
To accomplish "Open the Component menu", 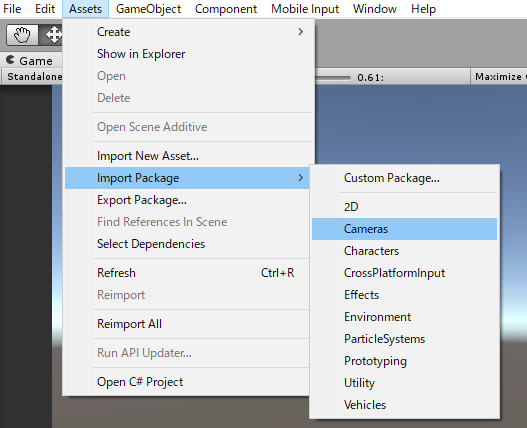I will point(226,9).
